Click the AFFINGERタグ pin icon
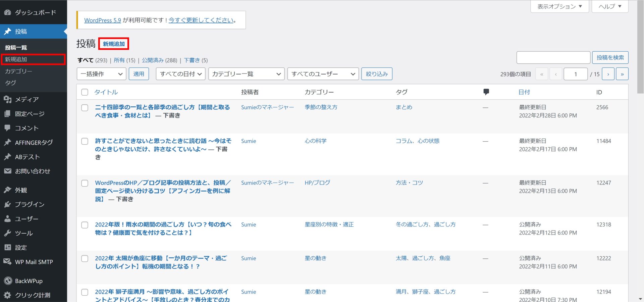 click(7, 142)
